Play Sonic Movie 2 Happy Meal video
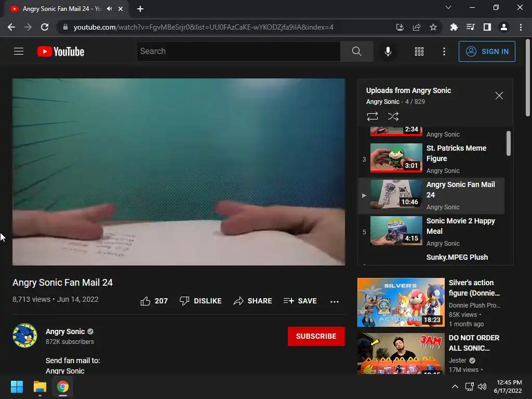The image size is (532, 399). 431,232
